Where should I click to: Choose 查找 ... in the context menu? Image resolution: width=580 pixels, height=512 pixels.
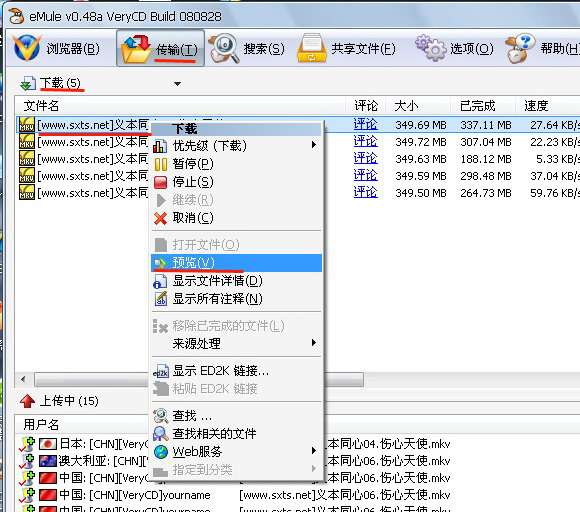(236, 416)
